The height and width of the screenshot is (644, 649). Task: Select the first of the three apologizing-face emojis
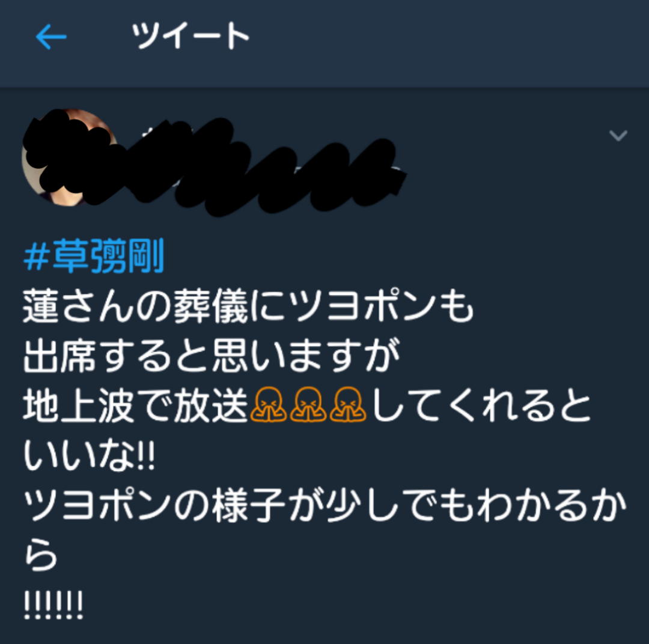268,404
